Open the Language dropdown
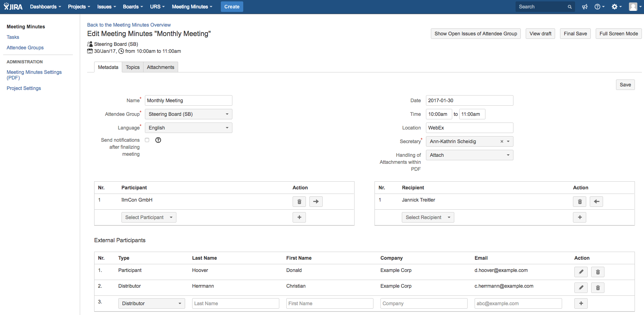 click(x=189, y=128)
